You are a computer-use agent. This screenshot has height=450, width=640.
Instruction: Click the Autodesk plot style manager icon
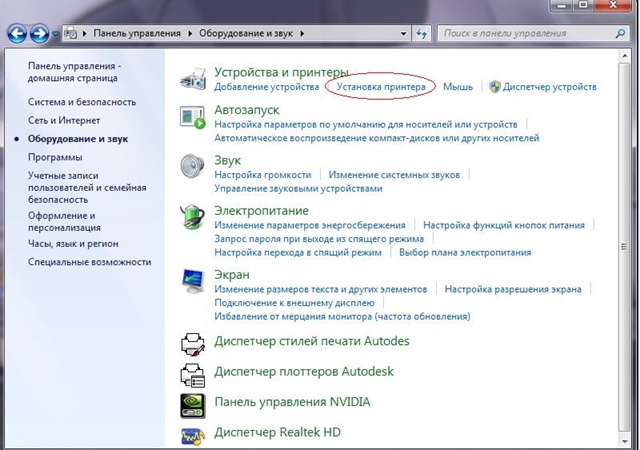[x=192, y=344]
